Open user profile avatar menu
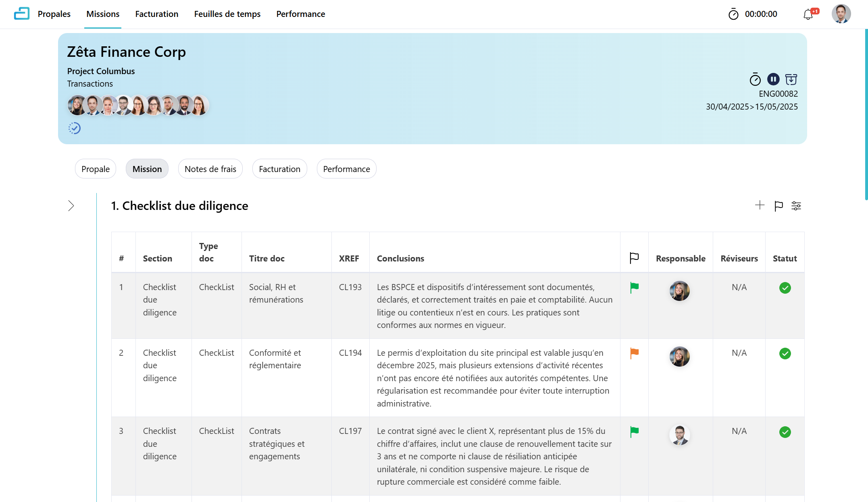This screenshot has width=868, height=502. pos(841,14)
